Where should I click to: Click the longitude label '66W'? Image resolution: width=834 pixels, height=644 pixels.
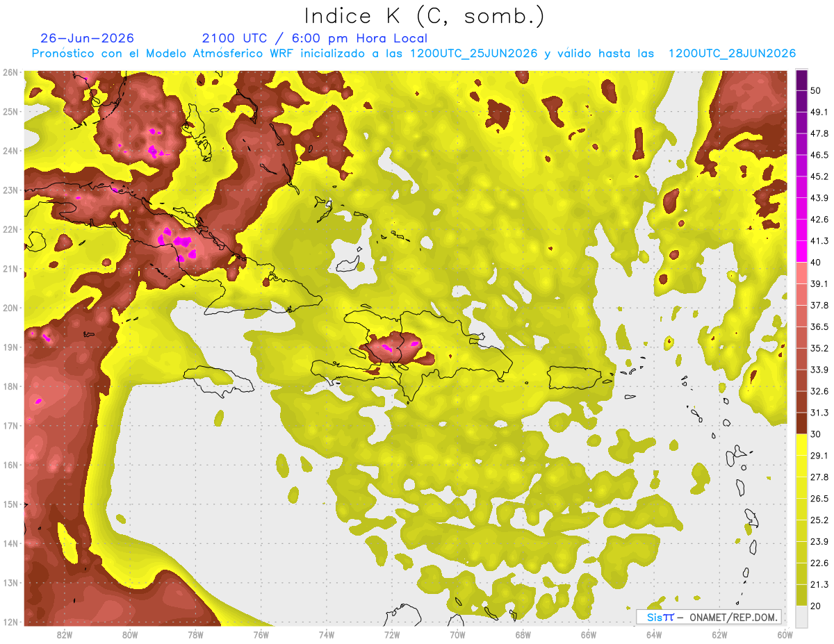pyautogui.click(x=588, y=634)
